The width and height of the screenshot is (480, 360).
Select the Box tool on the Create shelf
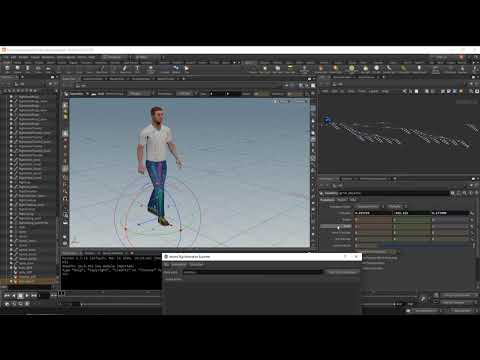point(7,69)
